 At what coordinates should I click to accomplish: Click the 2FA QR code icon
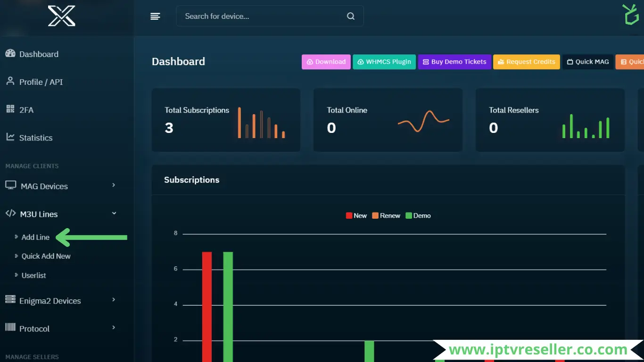click(x=10, y=109)
